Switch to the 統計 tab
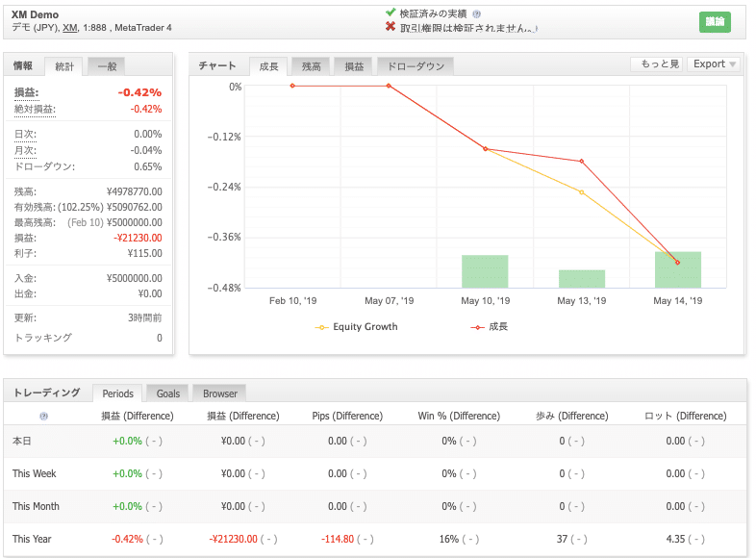The height and width of the screenshot is (558, 756). click(64, 66)
